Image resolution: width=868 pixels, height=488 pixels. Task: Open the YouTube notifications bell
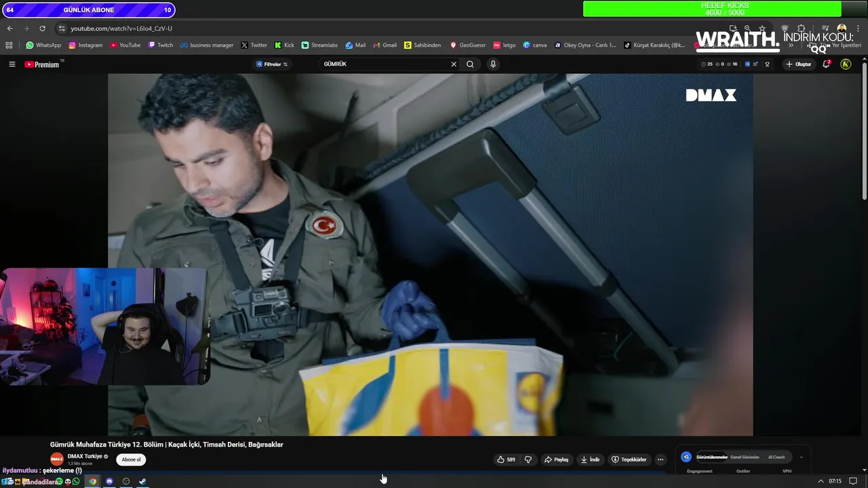pyautogui.click(x=826, y=64)
